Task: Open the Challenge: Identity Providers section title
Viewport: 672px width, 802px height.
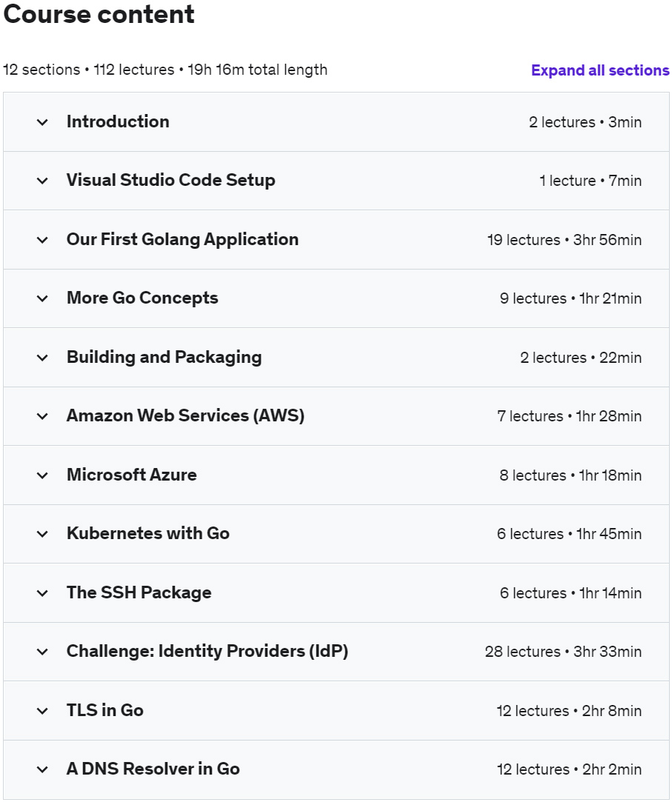Action: click(x=207, y=652)
